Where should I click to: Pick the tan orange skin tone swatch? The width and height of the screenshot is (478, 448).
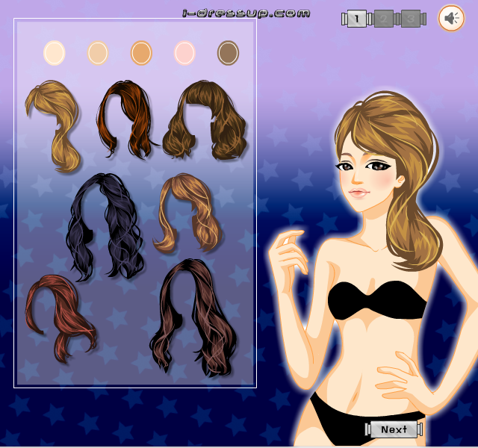(x=141, y=53)
